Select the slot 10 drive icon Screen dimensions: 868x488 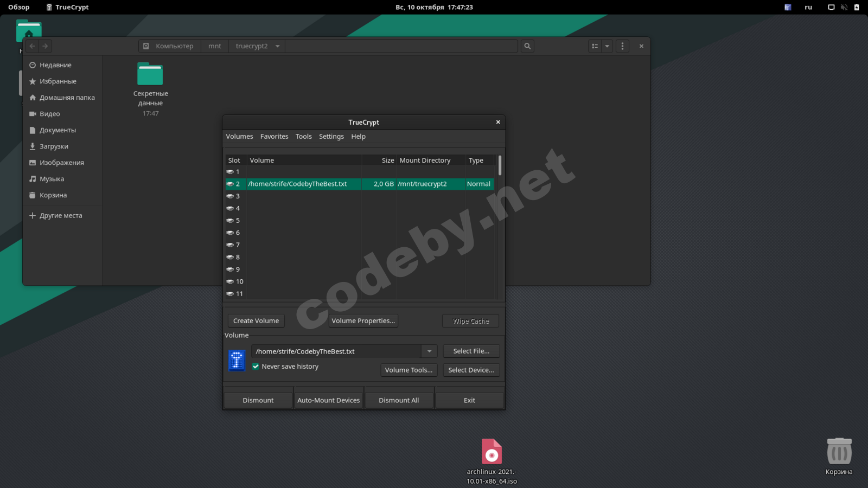[230, 281]
